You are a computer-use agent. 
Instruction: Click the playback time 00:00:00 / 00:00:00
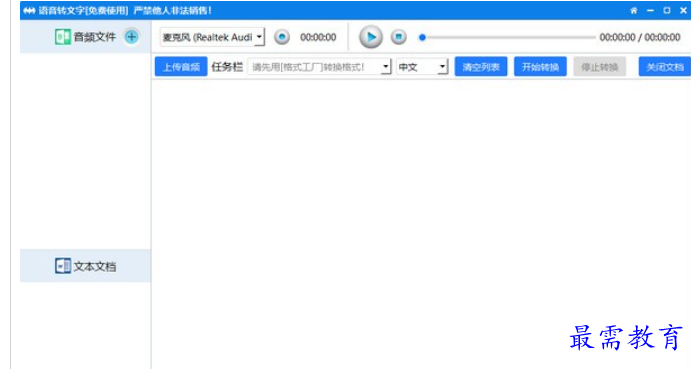[x=640, y=37]
